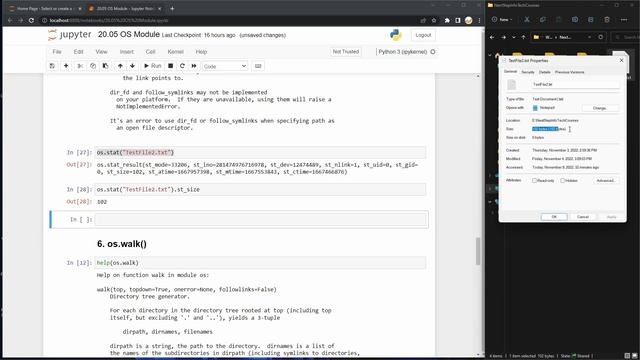Toggle the Hidden attribute checkbox
The image size is (640, 360).
pyautogui.click(x=562, y=180)
